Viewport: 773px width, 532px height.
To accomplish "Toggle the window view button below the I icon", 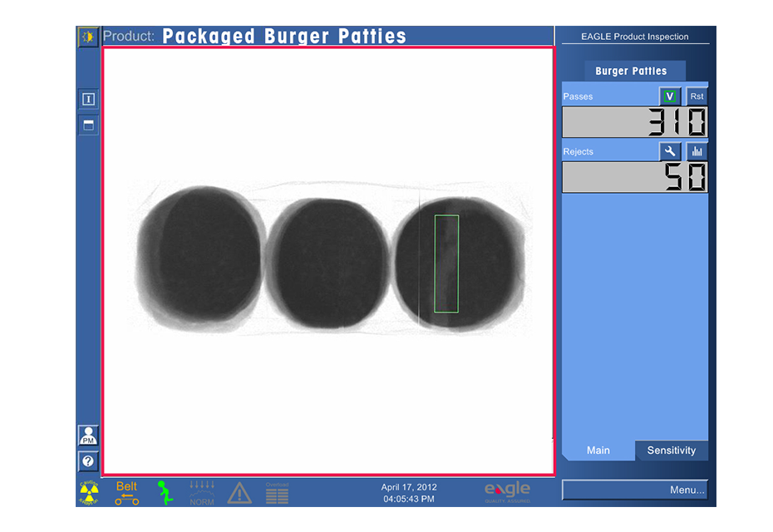I will (x=87, y=125).
